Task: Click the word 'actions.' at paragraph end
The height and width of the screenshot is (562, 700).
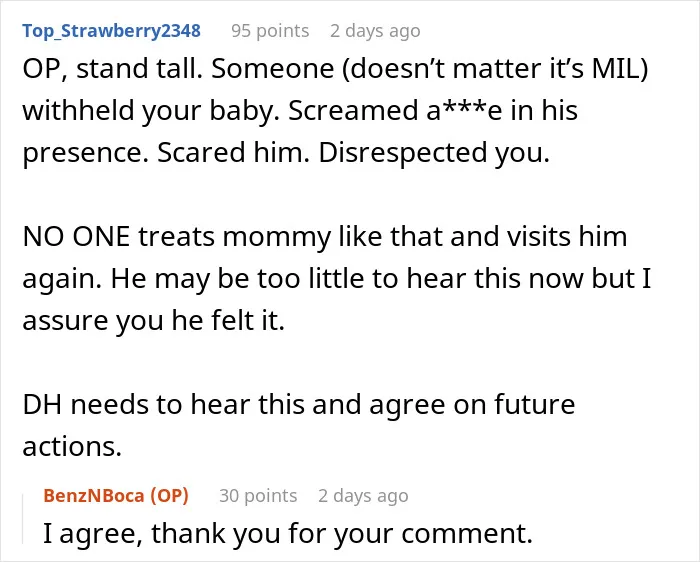Action: click(x=72, y=446)
